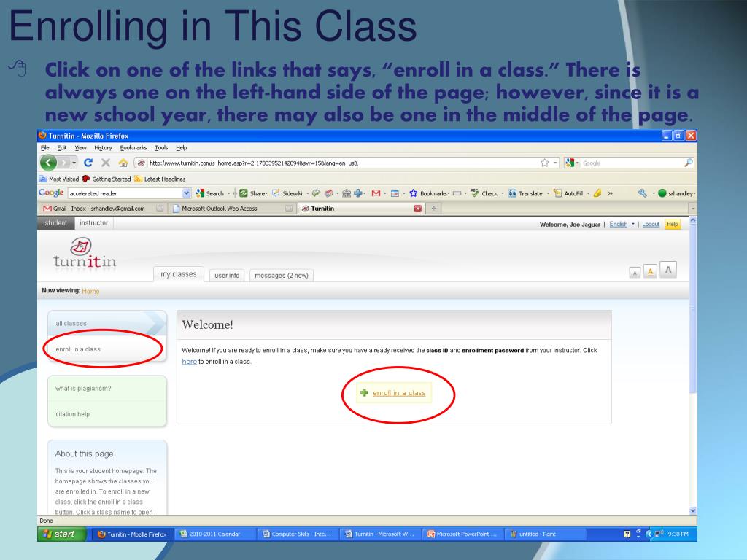Open the Google Toolbar Share menu
The height and width of the screenshot is (560, 747).
253,193
